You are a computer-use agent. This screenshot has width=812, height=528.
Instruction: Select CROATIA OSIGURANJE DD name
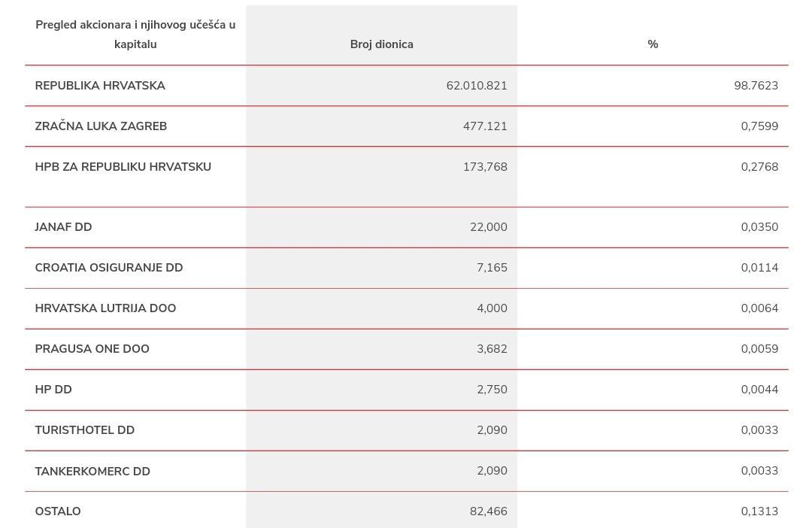pyautogui.click(x=109, y=268)
